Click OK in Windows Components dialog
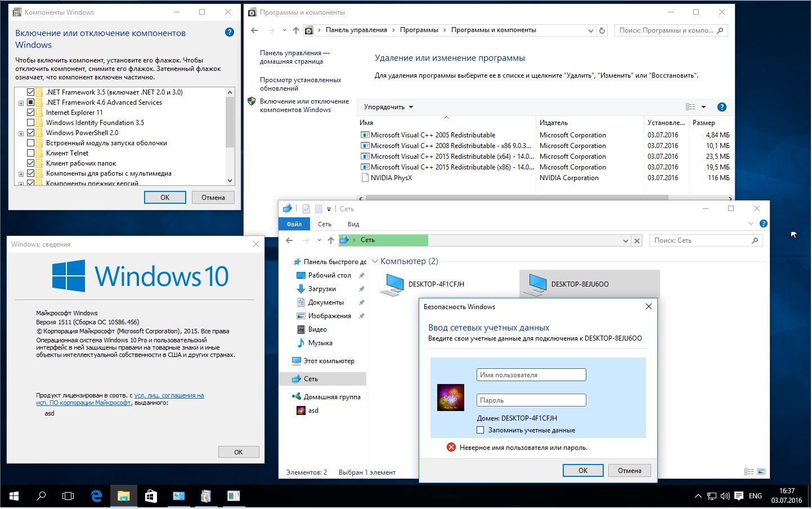Screen dimensions: 812x509 click(165, 198)
